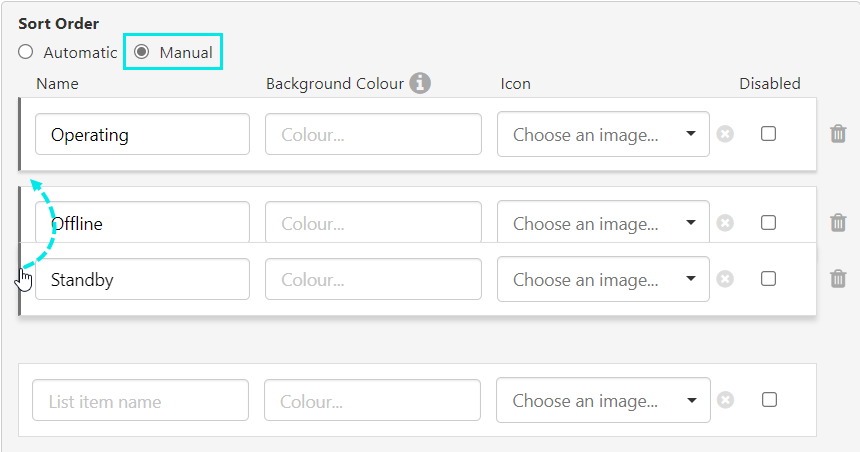Click the Operating background colour field
Viewport: 860px width, 452px height.
coord(373,134)
